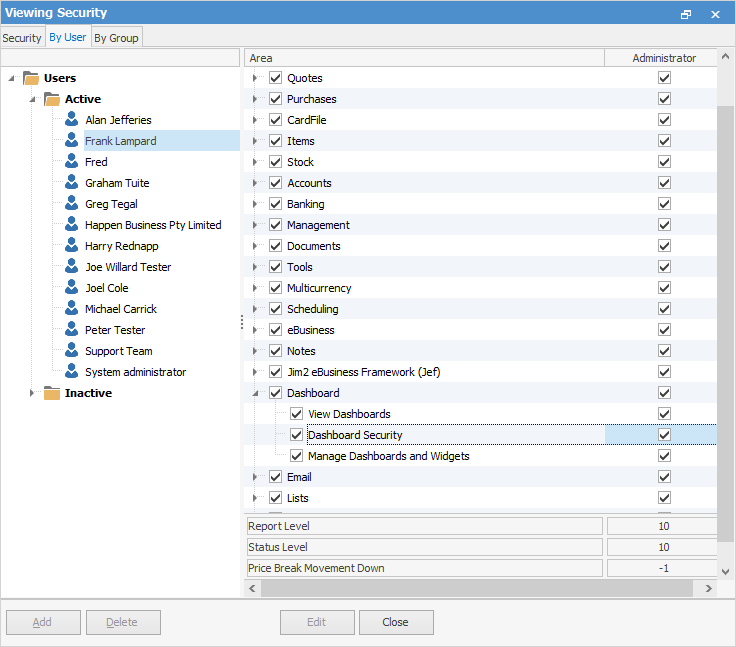Click the horizontal scrollbar right arrow
Image resolution: width=736 pixels, height=647 pixels.
[x=709, y=588]
